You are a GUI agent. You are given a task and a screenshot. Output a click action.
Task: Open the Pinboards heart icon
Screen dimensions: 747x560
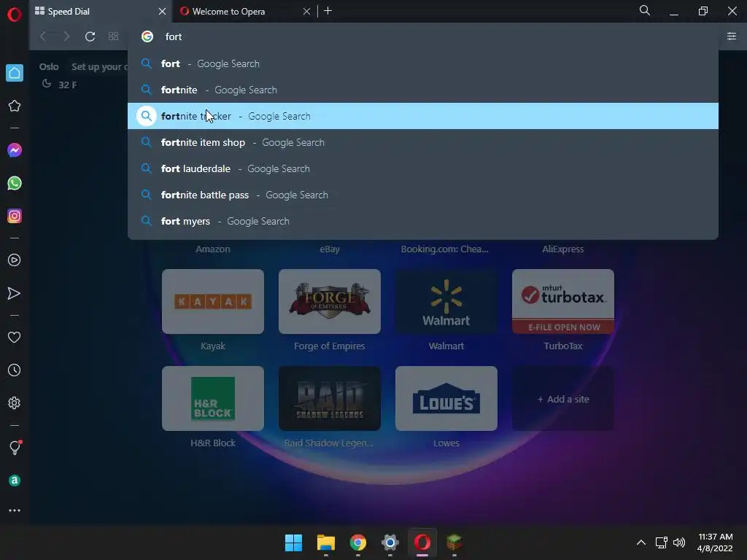click(15, 337)
